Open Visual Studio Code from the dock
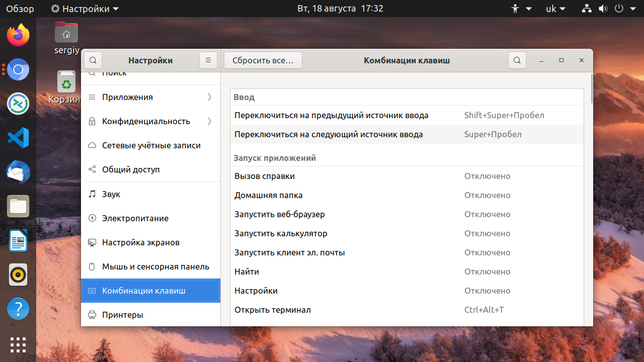This screenshot has height=362, width=644. click(18, 138)
